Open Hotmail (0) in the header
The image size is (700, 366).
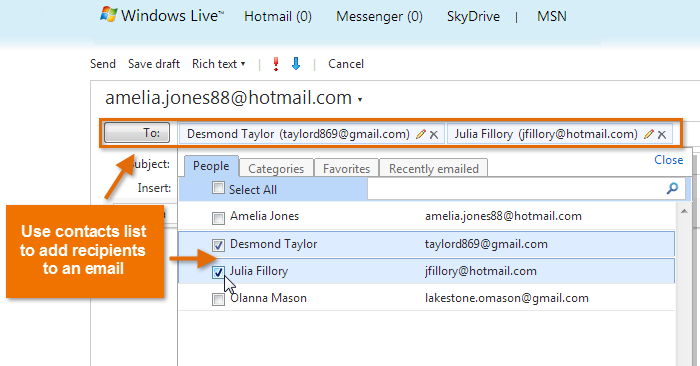coord(278,17)
